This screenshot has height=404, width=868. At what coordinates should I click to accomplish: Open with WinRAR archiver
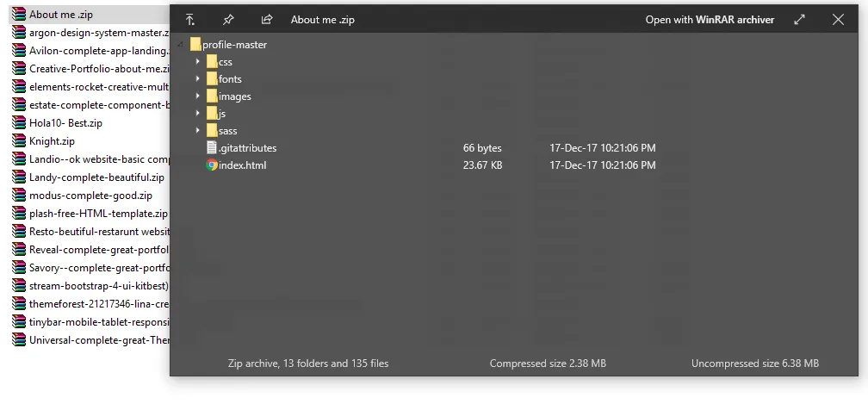point(710,19)
